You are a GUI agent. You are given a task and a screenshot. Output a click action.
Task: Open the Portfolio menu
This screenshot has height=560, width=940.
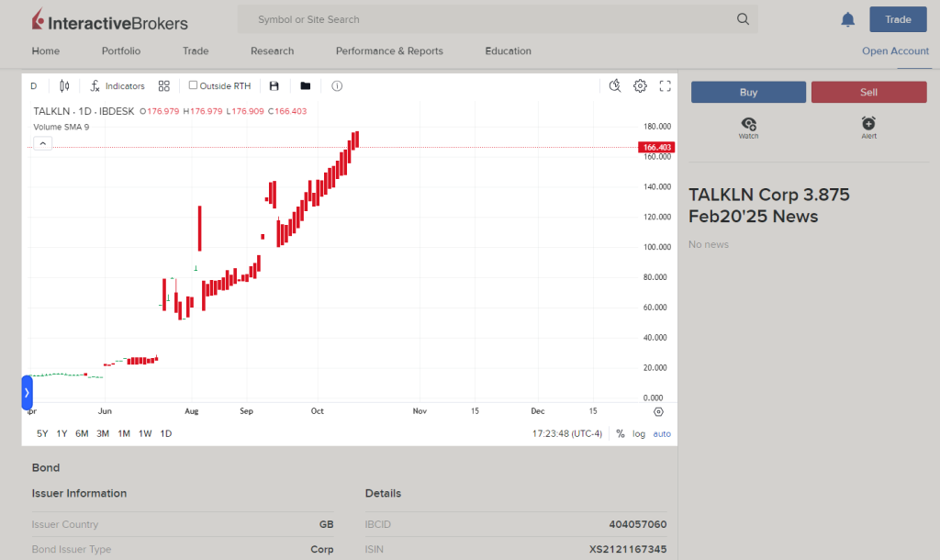(121, 51)
